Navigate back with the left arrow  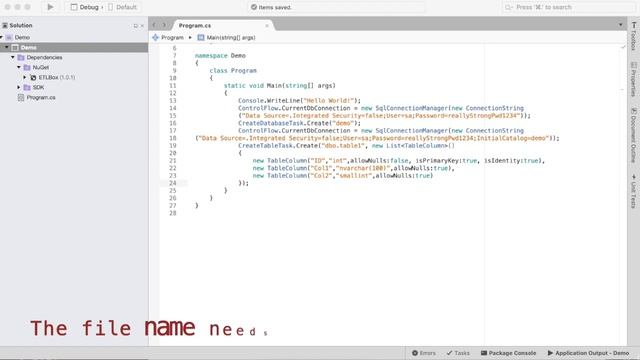click(x=154, y=25)
